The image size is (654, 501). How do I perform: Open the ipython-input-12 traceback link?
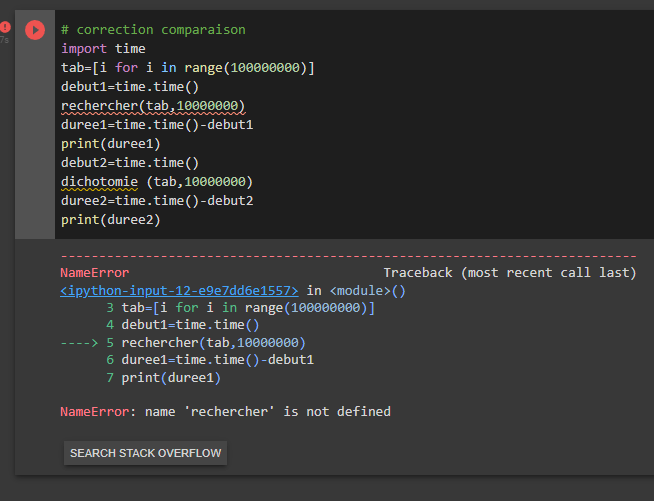pos(179,291)
